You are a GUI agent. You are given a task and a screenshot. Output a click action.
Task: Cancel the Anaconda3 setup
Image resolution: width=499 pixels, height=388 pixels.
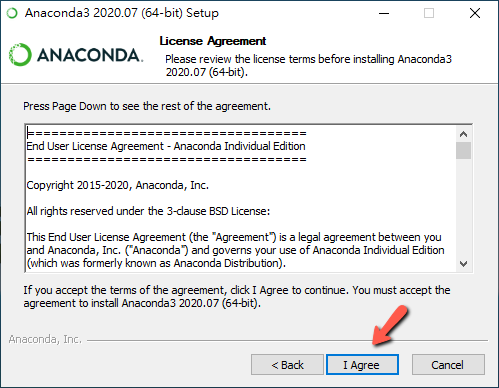tap(448, 365)
